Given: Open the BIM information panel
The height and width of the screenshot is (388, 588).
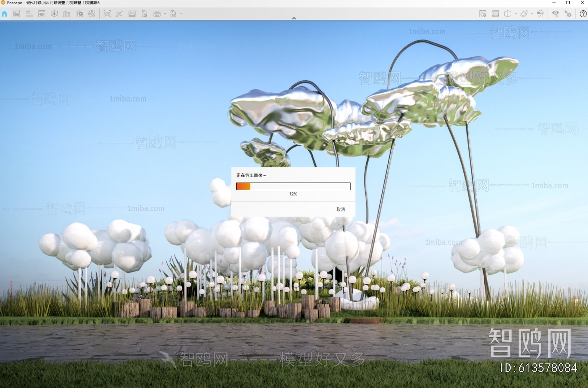Looking at the screenshot, I should [29, 14].
